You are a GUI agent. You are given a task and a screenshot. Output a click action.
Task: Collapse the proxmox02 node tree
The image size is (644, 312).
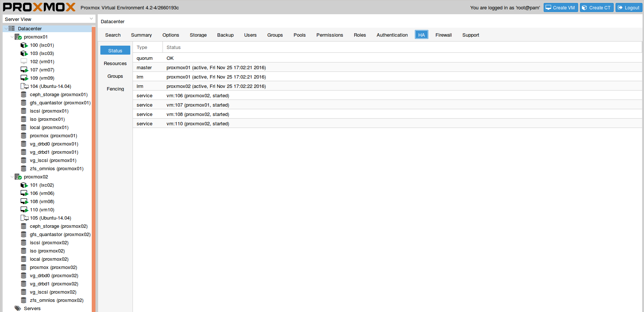tap(12, 177)
